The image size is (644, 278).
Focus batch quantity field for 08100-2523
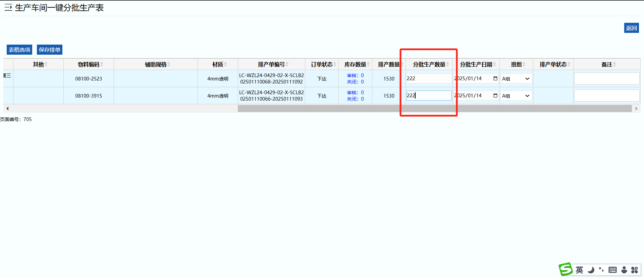(429, 78)
